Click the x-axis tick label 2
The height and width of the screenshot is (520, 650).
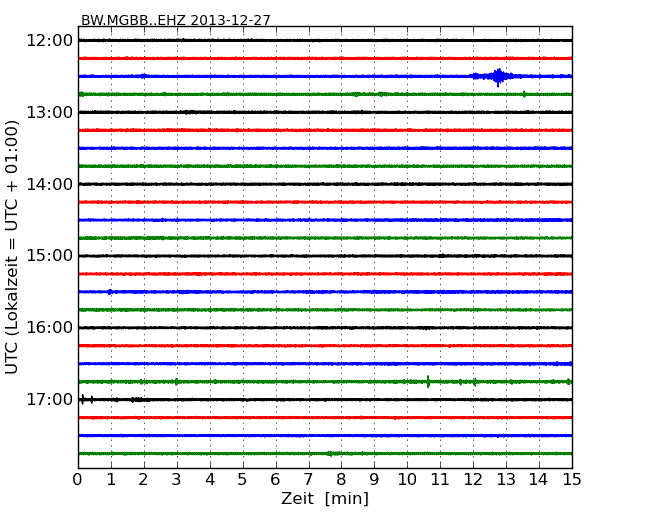point(144,480)
